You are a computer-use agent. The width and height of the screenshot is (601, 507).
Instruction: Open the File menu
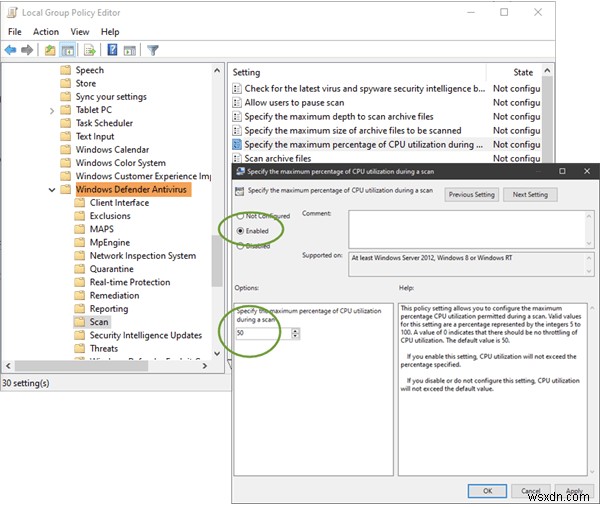point(15,32)
